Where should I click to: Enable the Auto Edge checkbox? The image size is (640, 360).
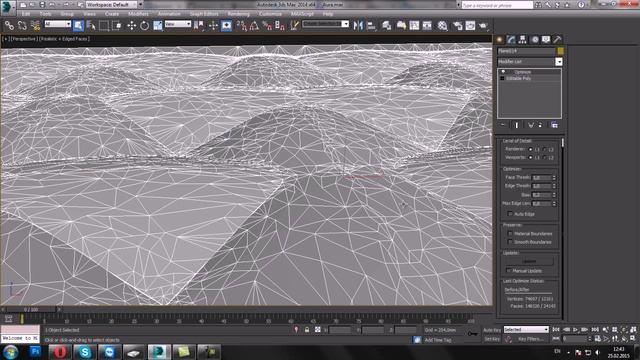coord(510,214)
